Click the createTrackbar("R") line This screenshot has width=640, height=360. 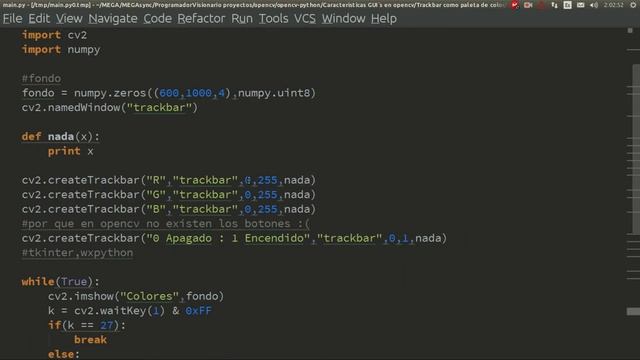(x=169, y=180)
